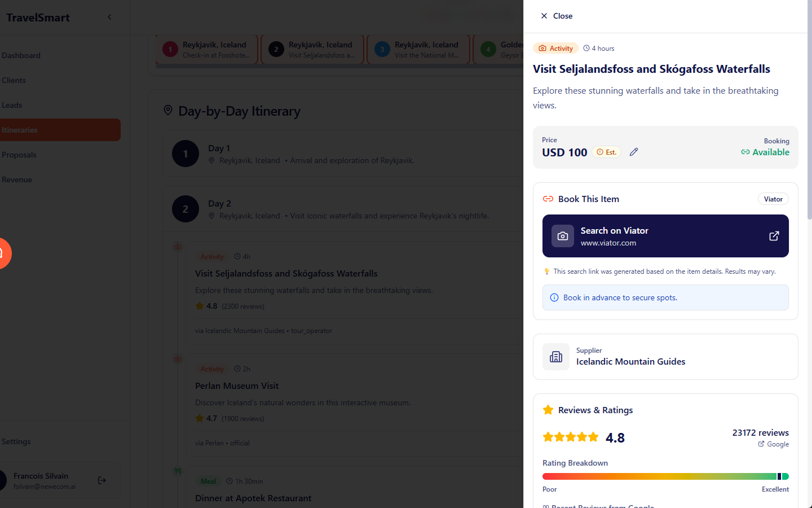Select the National Museum stop card
Image resolution: width=812 pixels, height=508 pixels.
tap(418, 50)
